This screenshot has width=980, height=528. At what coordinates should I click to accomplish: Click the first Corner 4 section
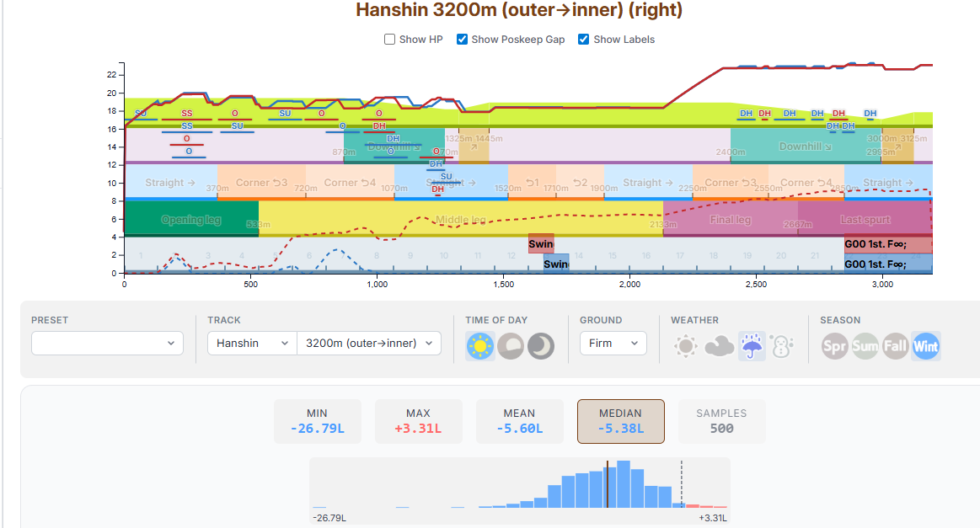[x=350, y=182]
